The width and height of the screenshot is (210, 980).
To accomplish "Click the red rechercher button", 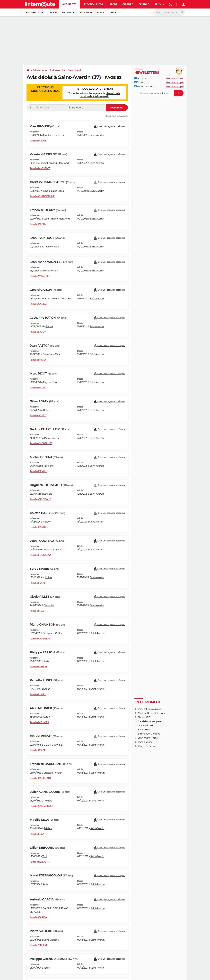I will 117,108.
